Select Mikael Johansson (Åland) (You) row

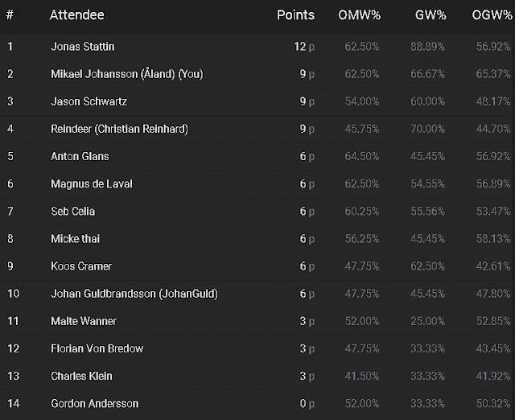coord(257,74)
